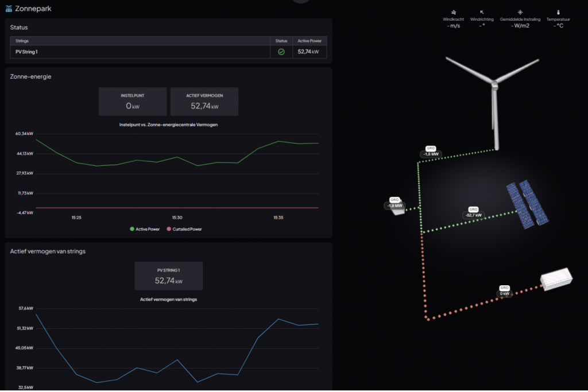
Task: Click the Gemiddelde Instraling sun icon
Action: pyautogui.click(x=520, y=12)
